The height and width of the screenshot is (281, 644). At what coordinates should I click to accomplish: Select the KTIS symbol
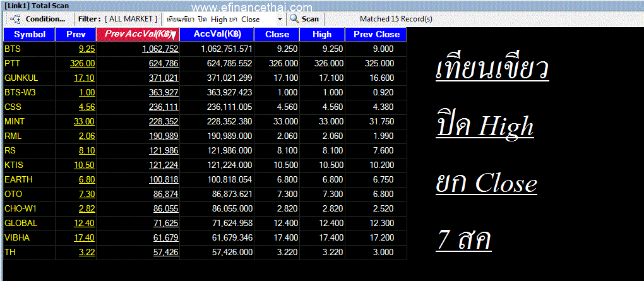click(x=14, y=165)
